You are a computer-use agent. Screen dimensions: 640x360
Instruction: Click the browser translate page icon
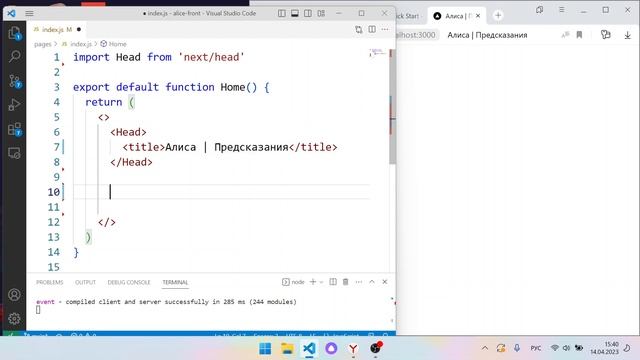pyautogui.click(x=565, y=35)
